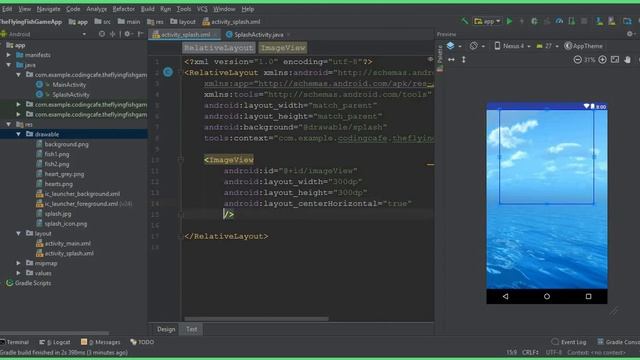Click vertical expand arrows in preview
Screen dimensions: 640x360
pos(464,60)
